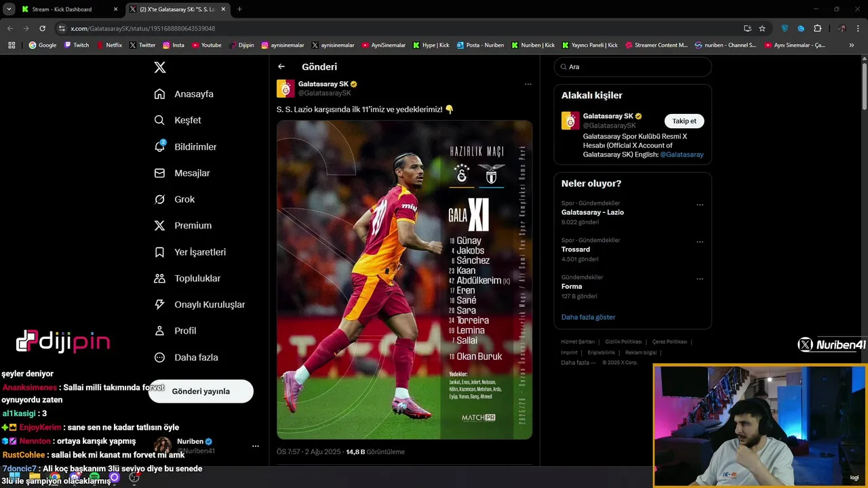
Task: Open Hizmet Şartları footer link
Action: (578, 342)
